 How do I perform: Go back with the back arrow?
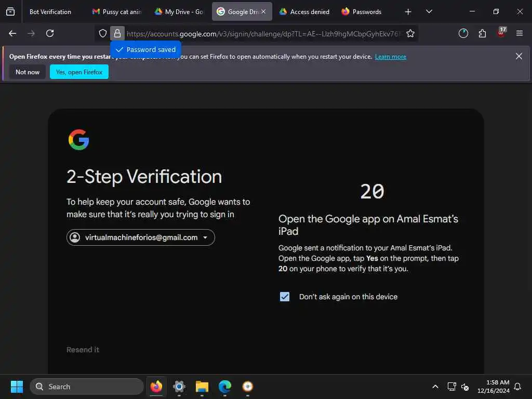click(12, 33)
